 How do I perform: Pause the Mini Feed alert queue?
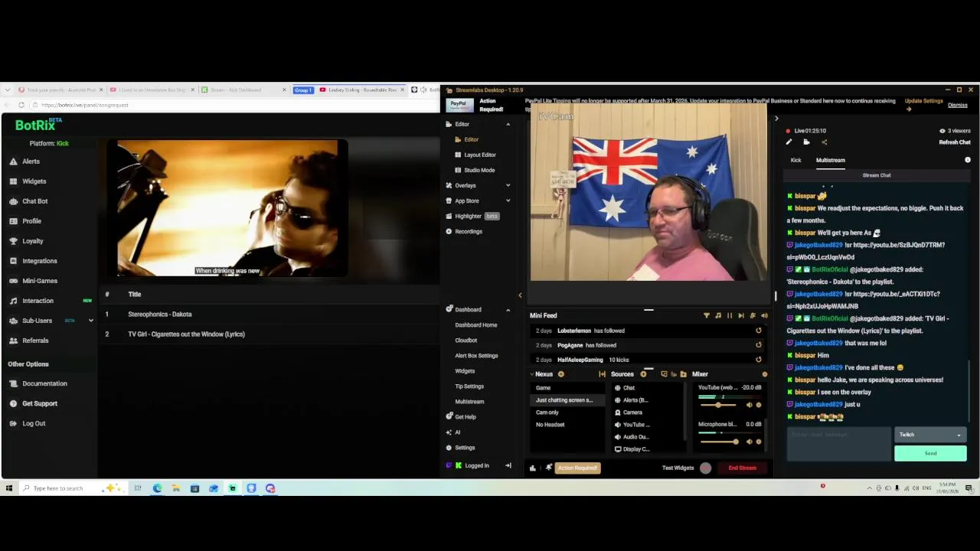point(730,315)
